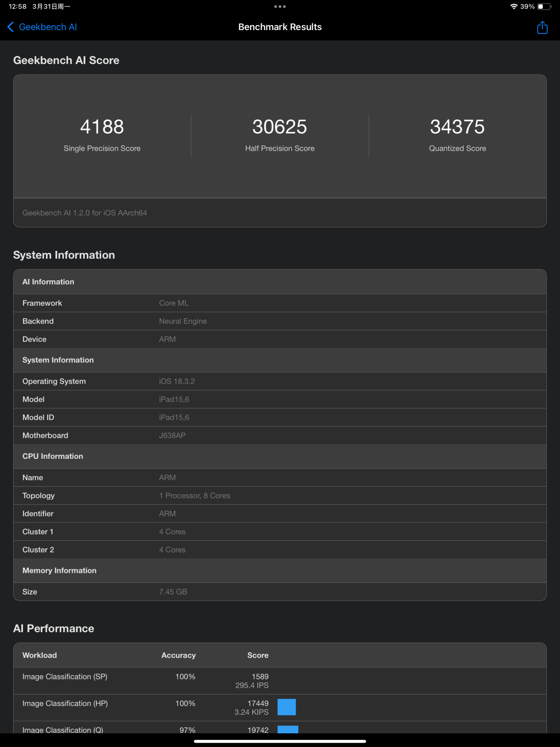Image resolution: width=560 pixels, height=747 pixels.
Task: Tap the three-dot multitasking menu
Action: [280, 7]
